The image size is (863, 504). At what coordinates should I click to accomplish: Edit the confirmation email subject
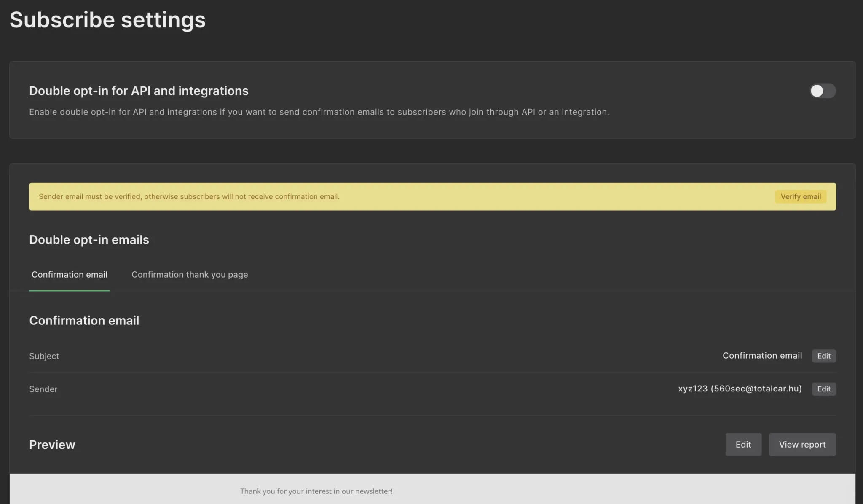(823, 356)
